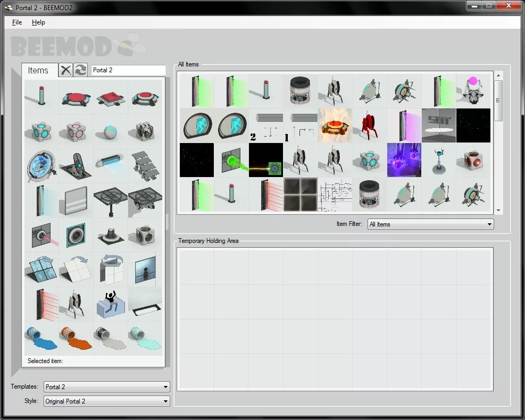This screenshot has width=525, height=420.
Task: Choose the camera on stand thumbnail
Action: [x=439, y=160]
